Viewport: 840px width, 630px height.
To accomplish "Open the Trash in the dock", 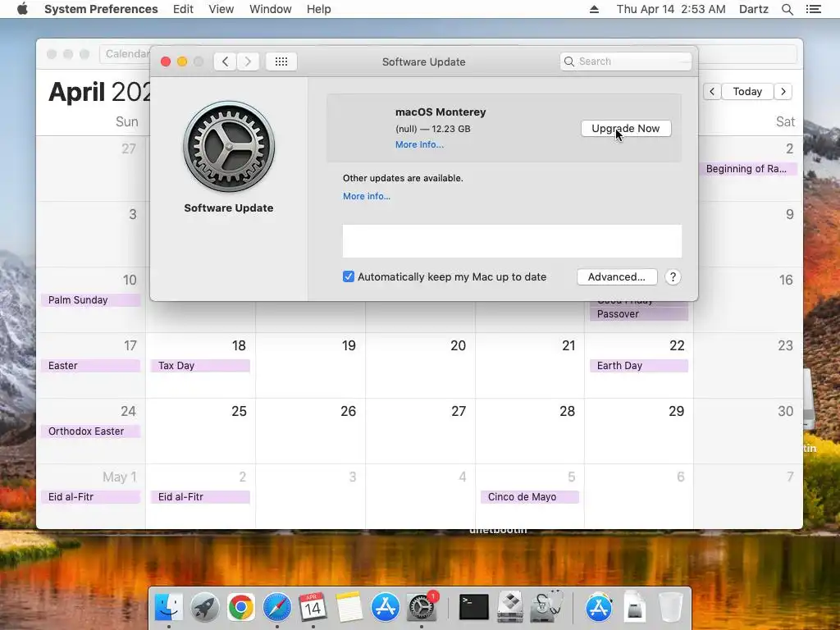I will pos(671,607).
